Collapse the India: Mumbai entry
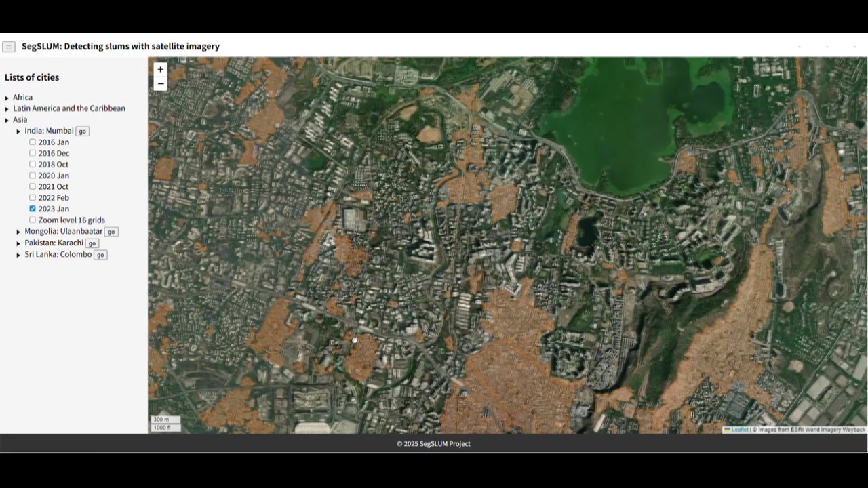 (18, 131)
